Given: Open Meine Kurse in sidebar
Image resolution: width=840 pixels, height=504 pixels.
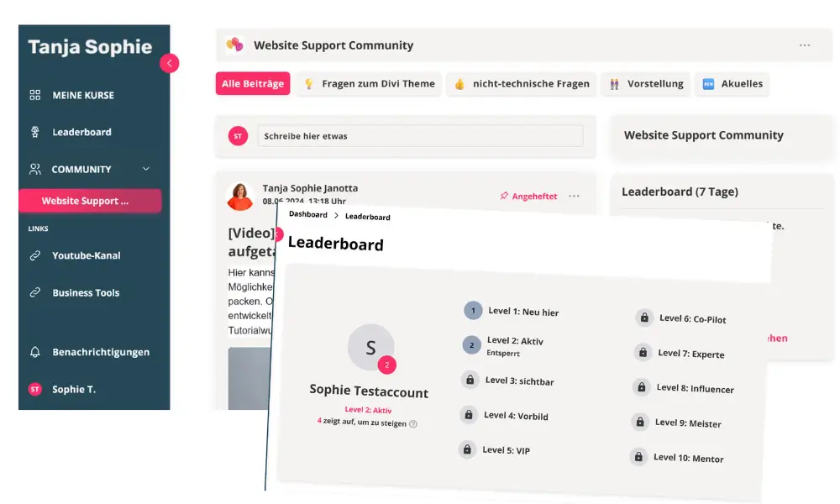Looking at the screenshot, I should click(x=83, y=95).
